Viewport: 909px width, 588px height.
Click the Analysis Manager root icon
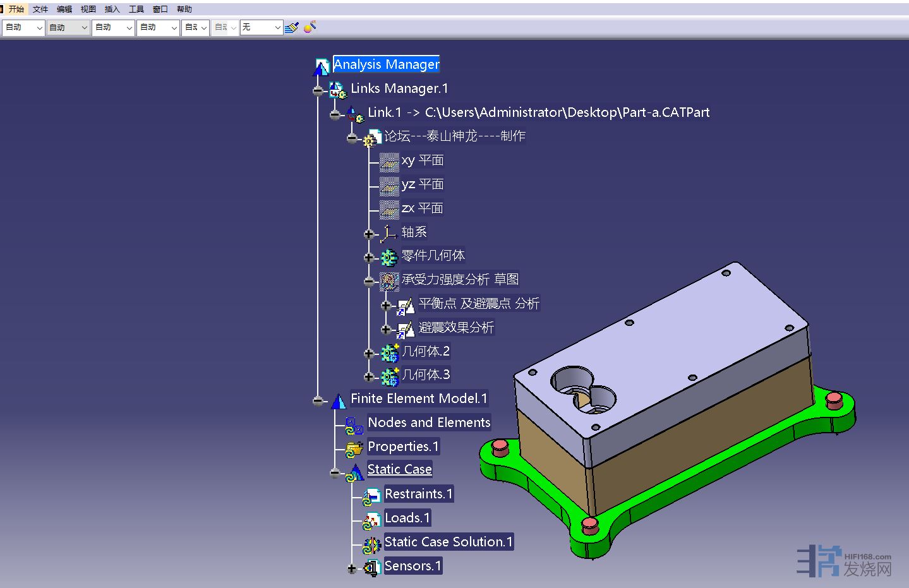point(322,66)
